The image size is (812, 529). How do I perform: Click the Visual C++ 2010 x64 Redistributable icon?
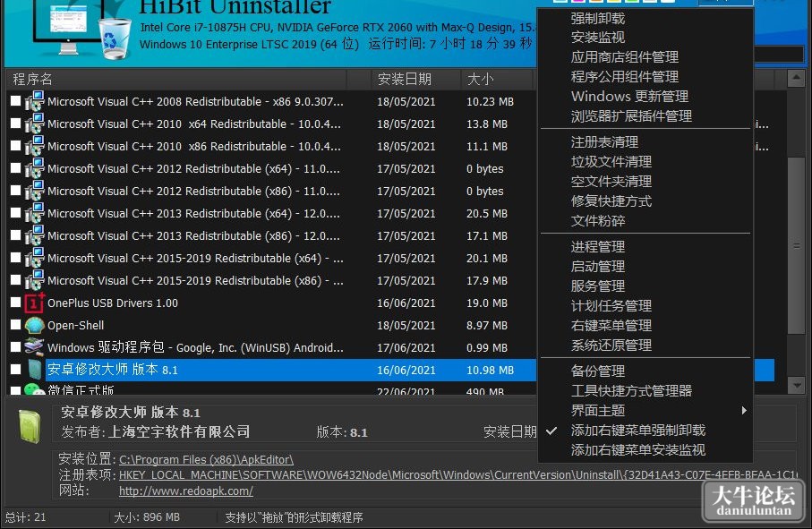click(35, 124)
